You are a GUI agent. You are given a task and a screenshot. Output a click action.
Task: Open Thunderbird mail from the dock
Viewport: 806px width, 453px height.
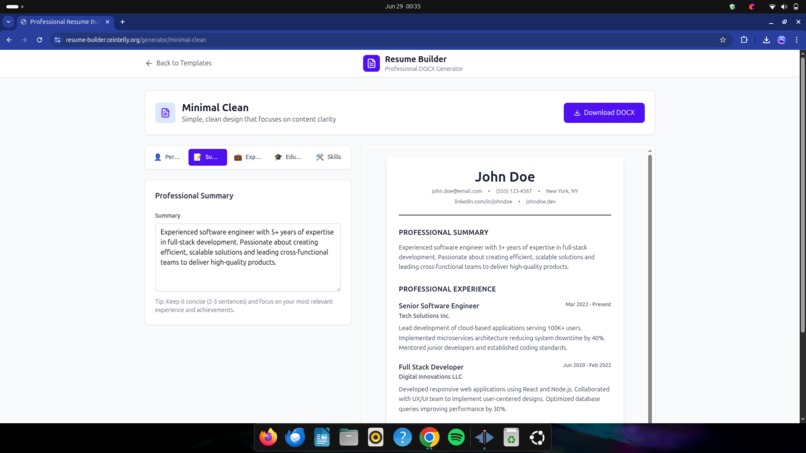pyautogui.click(x=295, y=438)
